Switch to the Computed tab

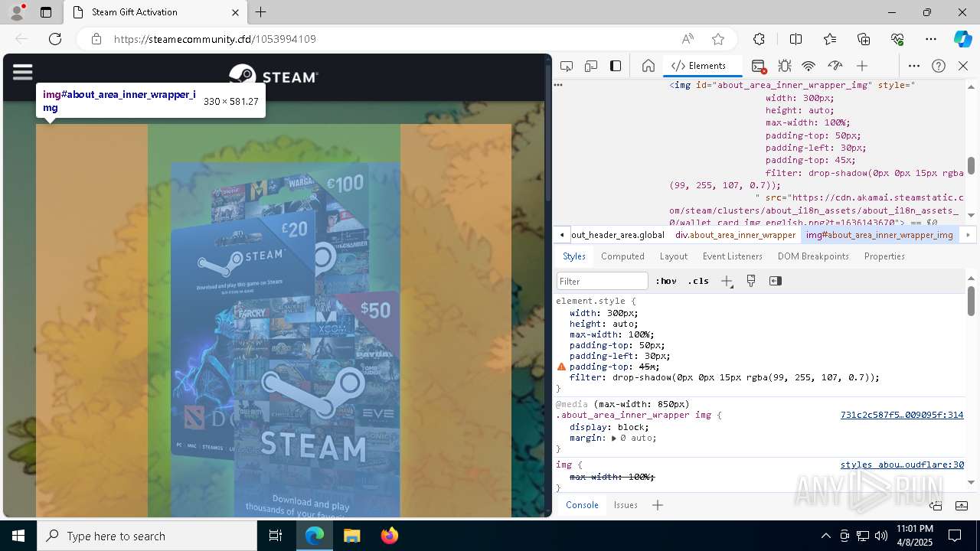tap(622, 256)
